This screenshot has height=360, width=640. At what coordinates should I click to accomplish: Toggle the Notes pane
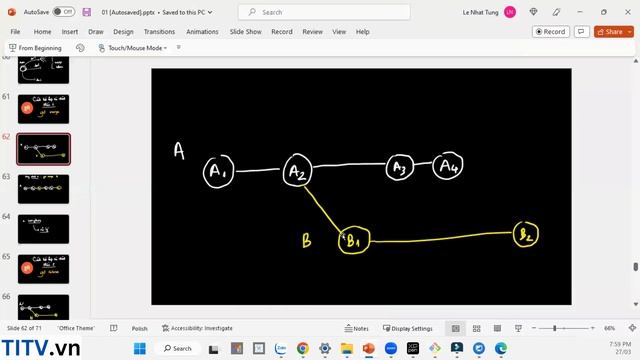356,328
